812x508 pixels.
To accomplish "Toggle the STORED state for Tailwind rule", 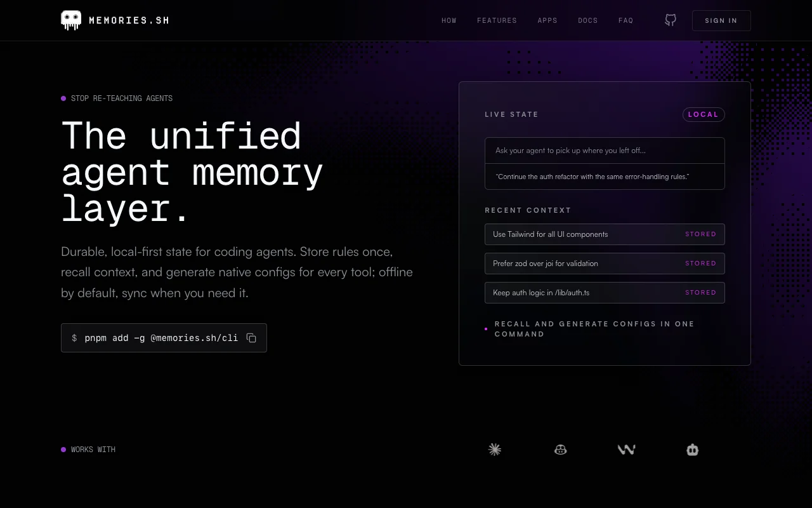I will tap(700, 234).
